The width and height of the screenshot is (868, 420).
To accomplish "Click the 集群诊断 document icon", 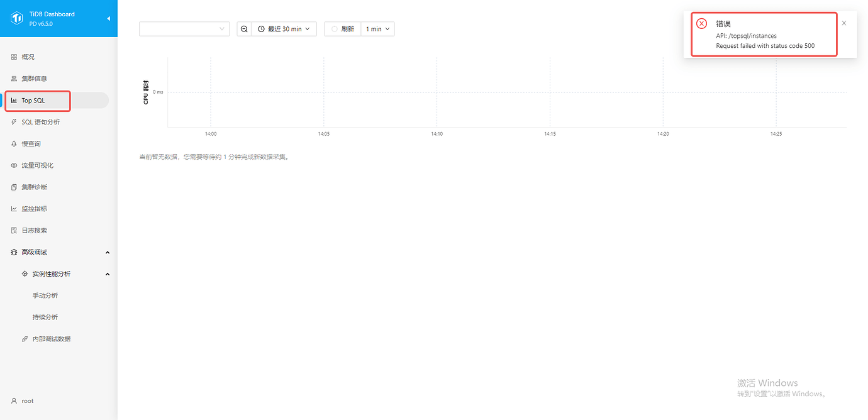I will tap(14, 187).
